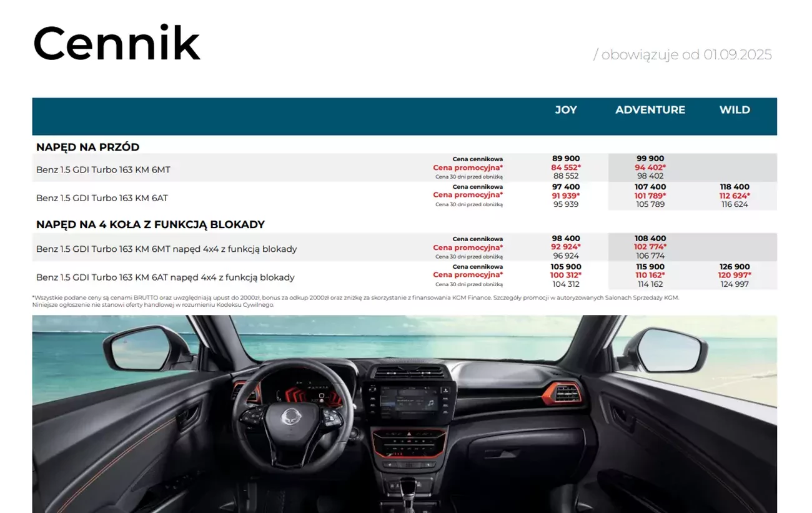
Task: Click the 'NAPĘD NA PRZÓD' section heading
Action: tap(87, 147)
